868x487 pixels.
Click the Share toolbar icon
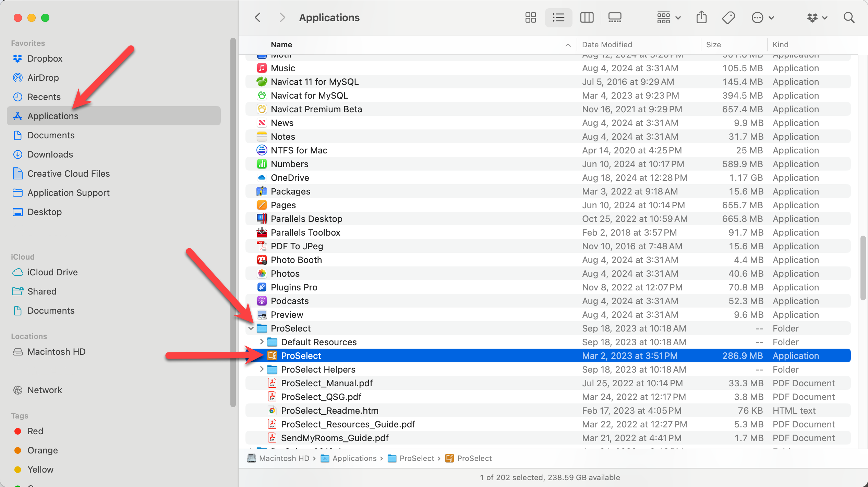pos(701,17)
